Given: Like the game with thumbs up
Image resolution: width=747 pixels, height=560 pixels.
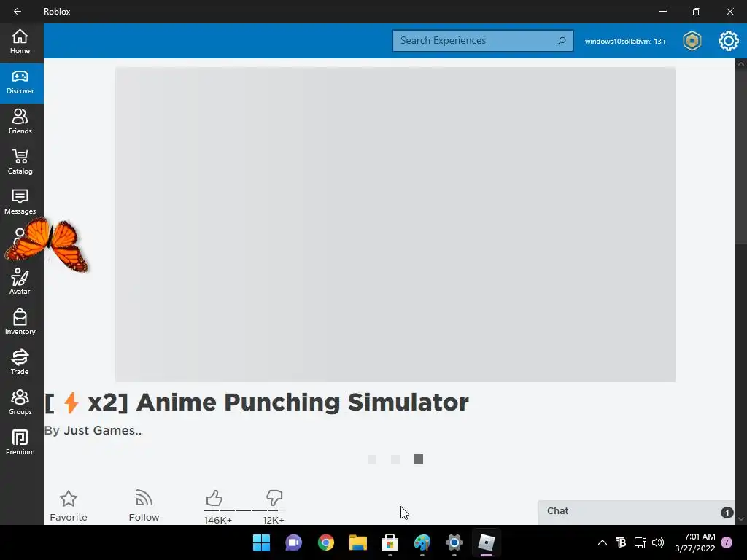Looking at the screenshot, I should (214, 499).
